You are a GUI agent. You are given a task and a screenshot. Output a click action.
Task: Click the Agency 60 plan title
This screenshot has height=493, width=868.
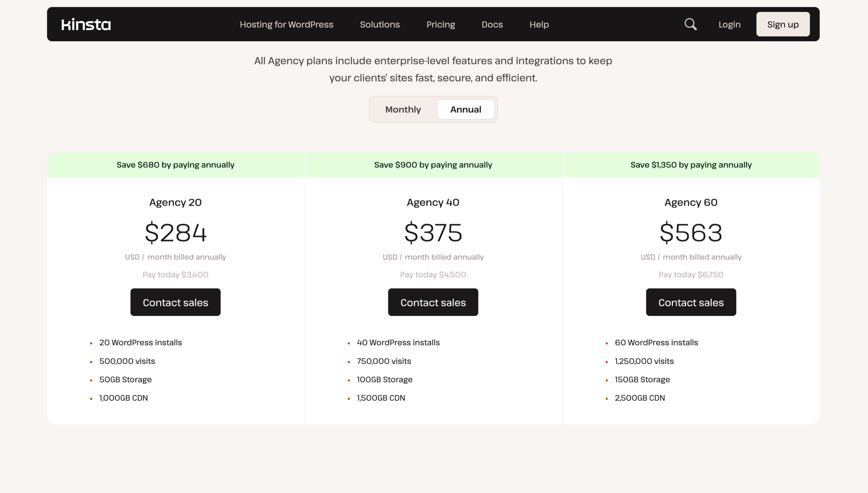click(691, 203)
